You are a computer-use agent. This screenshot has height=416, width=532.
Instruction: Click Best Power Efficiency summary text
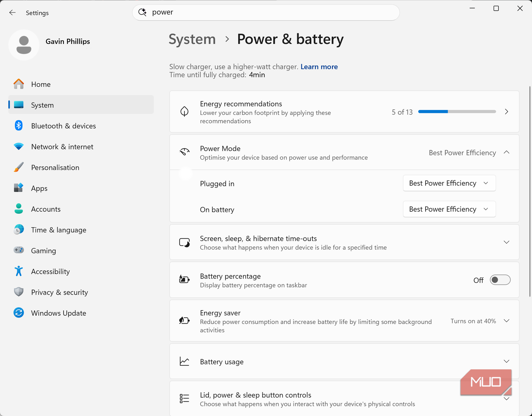click(462, 153)
